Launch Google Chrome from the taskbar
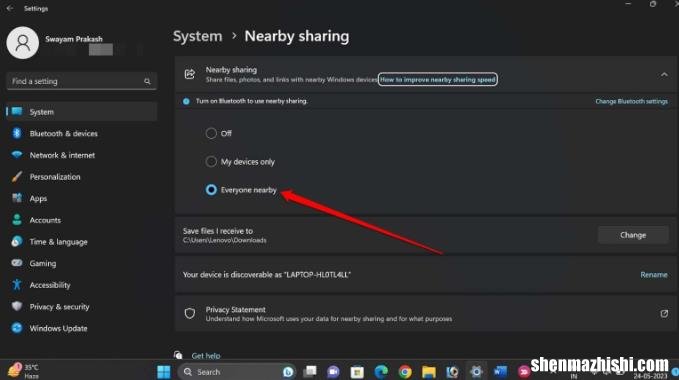Image resolution: width=679 pixels, height=380 pixels. [405, 372]
